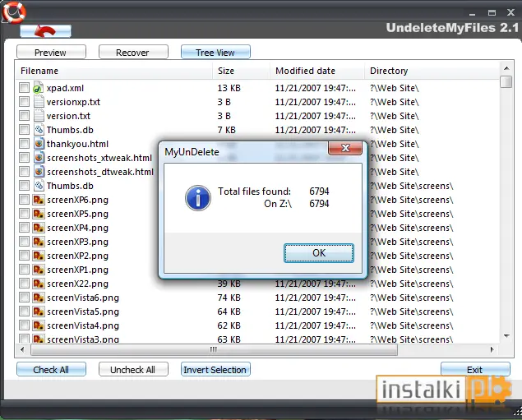Click the 74 KB size cell
522x420 pixels.
229,298
